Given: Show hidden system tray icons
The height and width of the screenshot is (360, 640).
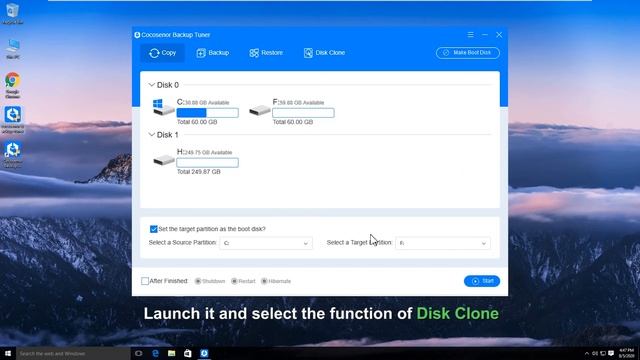Looking at the screenshot, I should pyautogui.click(x=587, y=353).
